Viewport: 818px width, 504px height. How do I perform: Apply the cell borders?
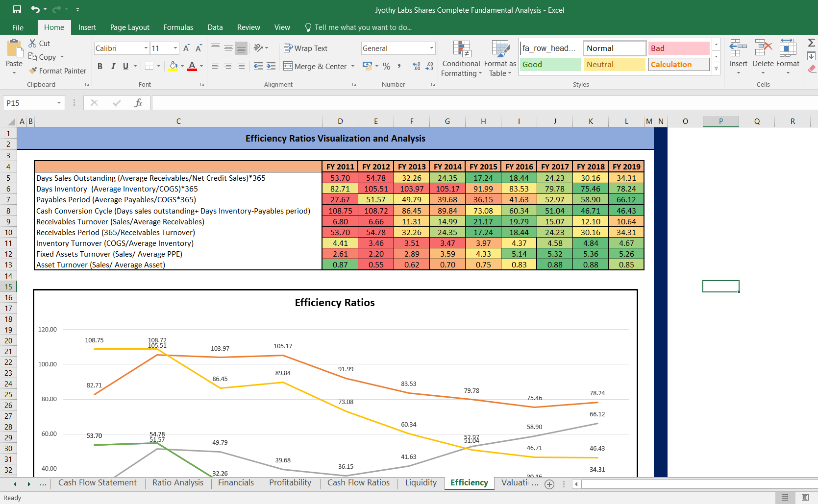(149, 66)
